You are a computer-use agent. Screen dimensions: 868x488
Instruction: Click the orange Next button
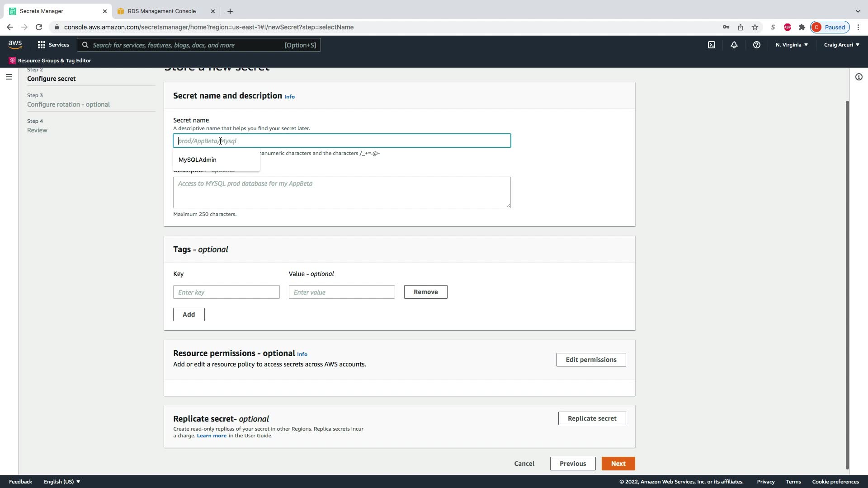pos(618,464)
